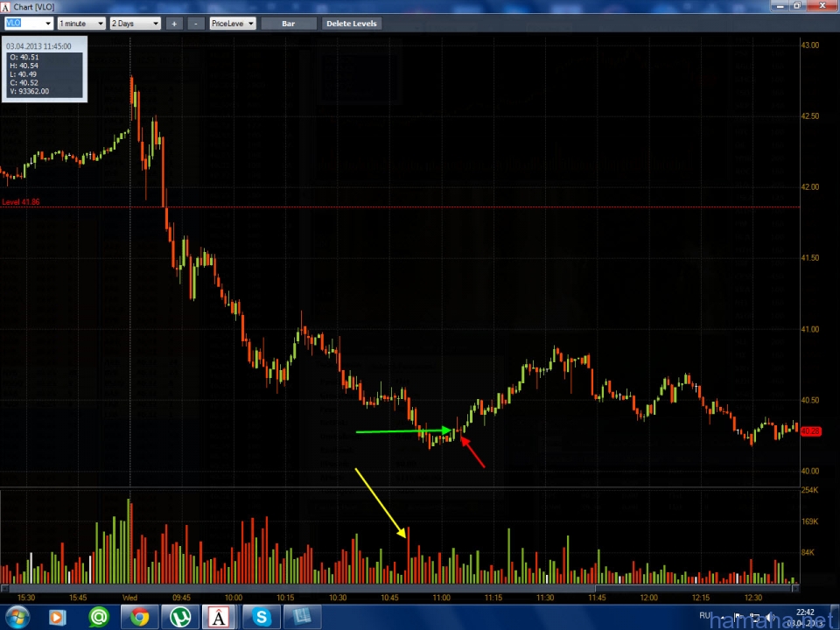This screenshot has width=840, height=630.
Task: Select the Bar chart type button
Action: click(x=288, y=24)
